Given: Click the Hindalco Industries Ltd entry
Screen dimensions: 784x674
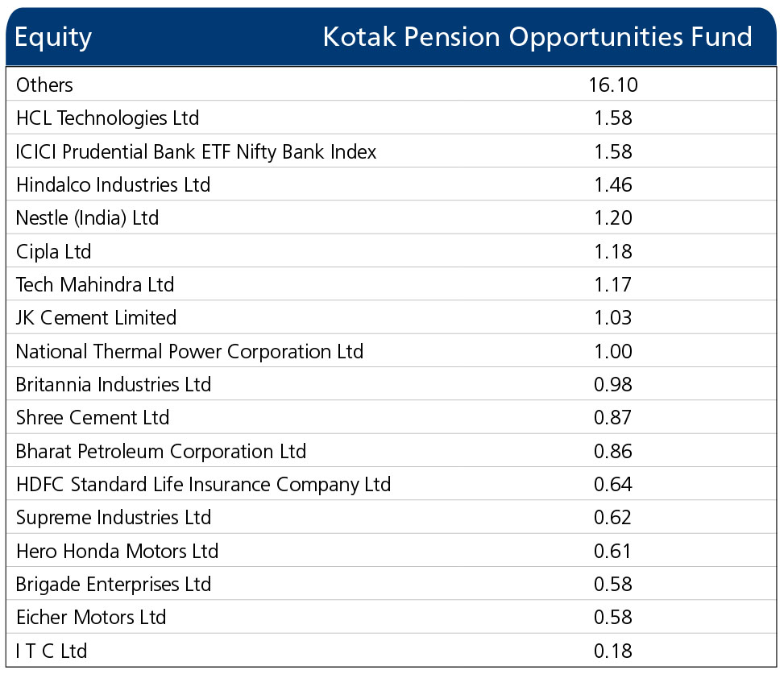Looking at the screenshot, I should [x=113, y=185].
